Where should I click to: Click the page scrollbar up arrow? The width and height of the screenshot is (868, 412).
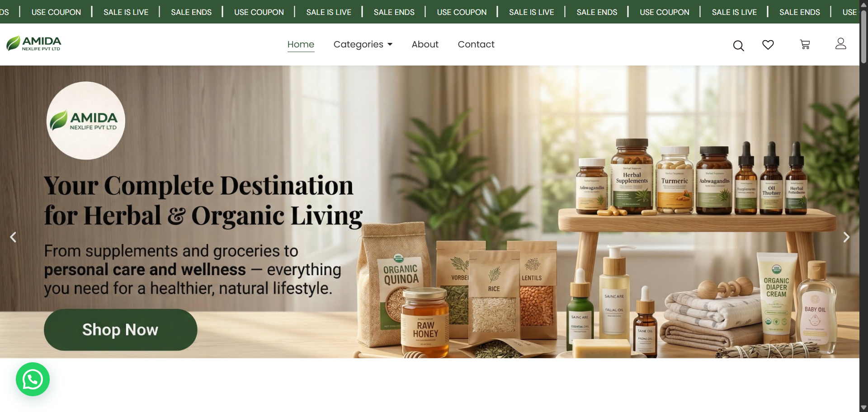(x=863, y=4)
